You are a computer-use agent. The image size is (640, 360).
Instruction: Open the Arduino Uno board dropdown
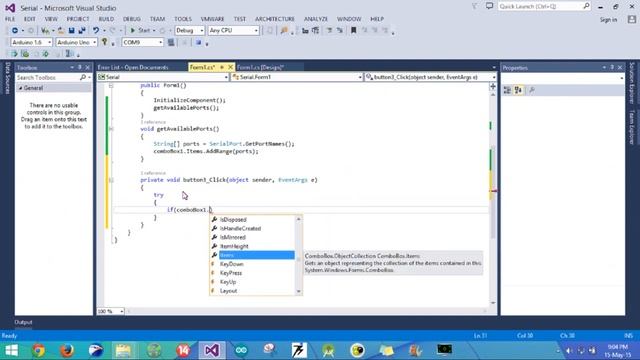[x=76, y=42]
